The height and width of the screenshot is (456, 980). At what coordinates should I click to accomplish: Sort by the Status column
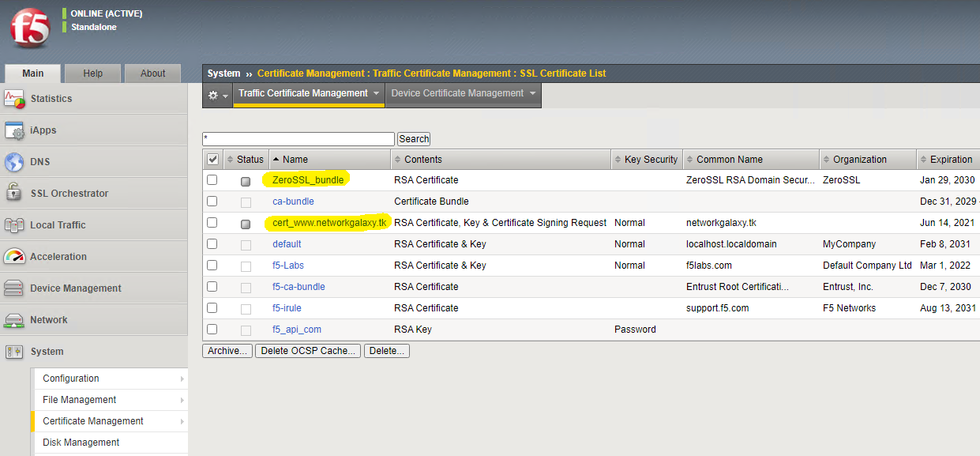[x=250, y=160]
